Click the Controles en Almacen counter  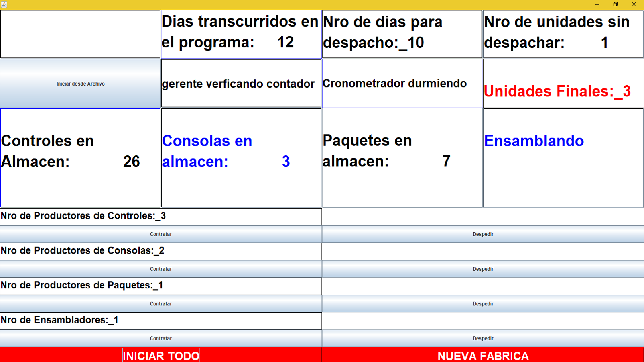(80, 158)
